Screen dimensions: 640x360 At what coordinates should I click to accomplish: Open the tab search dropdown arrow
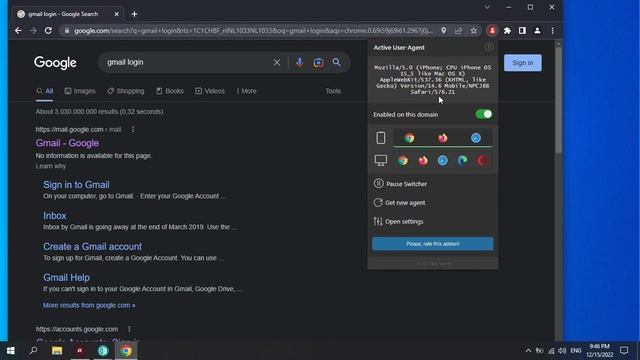pyautogui.click(x=487, y=7)
